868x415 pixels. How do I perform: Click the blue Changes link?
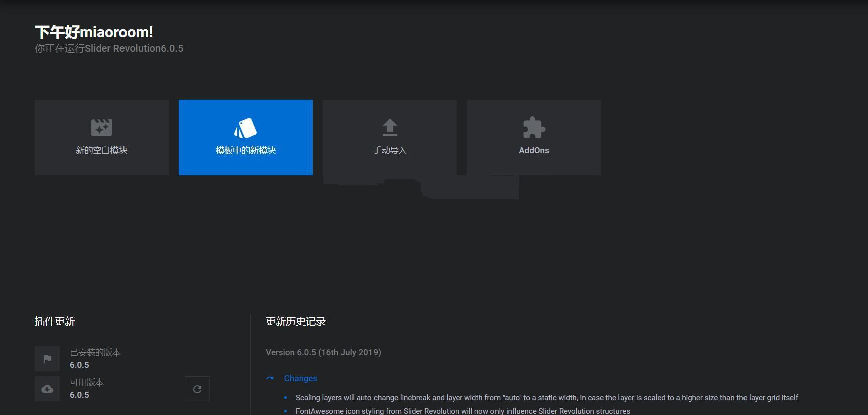point(300,378)
